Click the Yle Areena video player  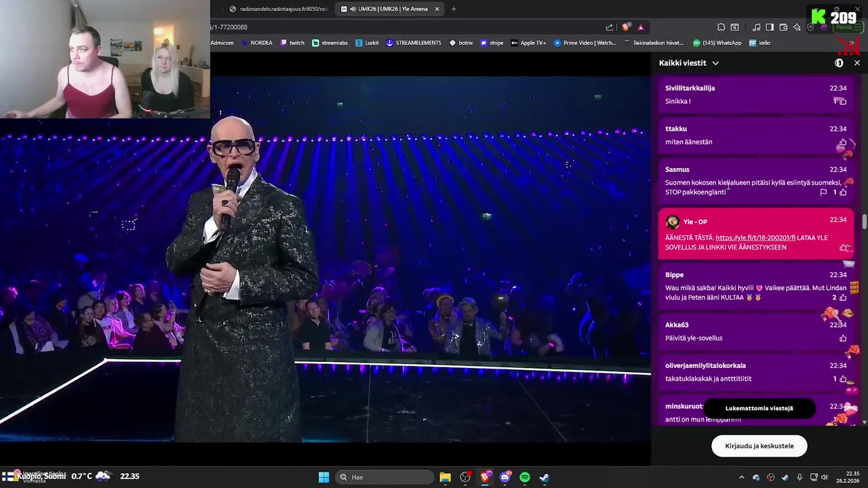(x=325, y=258)
